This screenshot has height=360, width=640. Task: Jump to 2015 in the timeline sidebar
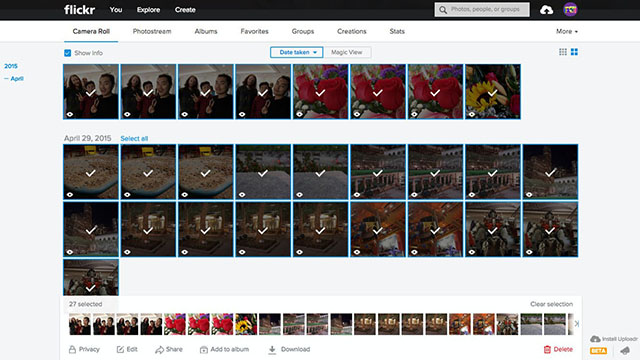11,66
